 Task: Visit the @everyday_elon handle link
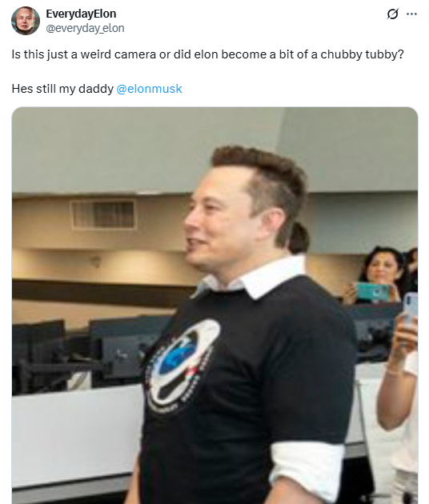[85, 28]
